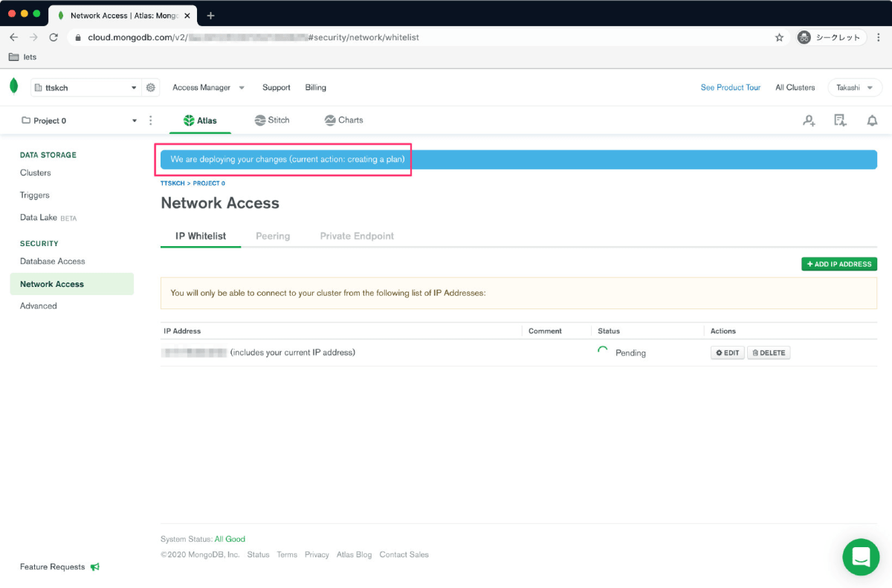This screenshot has height=588, width=892.
Task: Bookmark the page with star icon
Action: 779,37
